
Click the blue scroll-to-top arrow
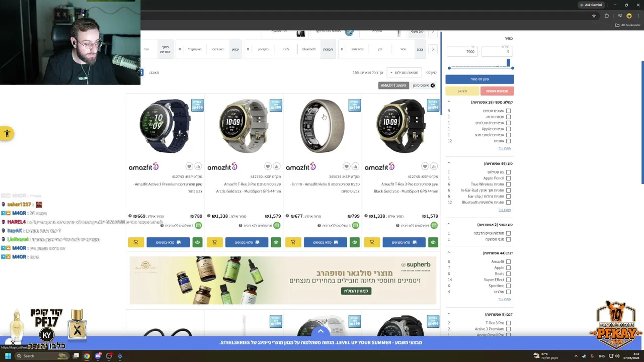[x=320, y=331]
